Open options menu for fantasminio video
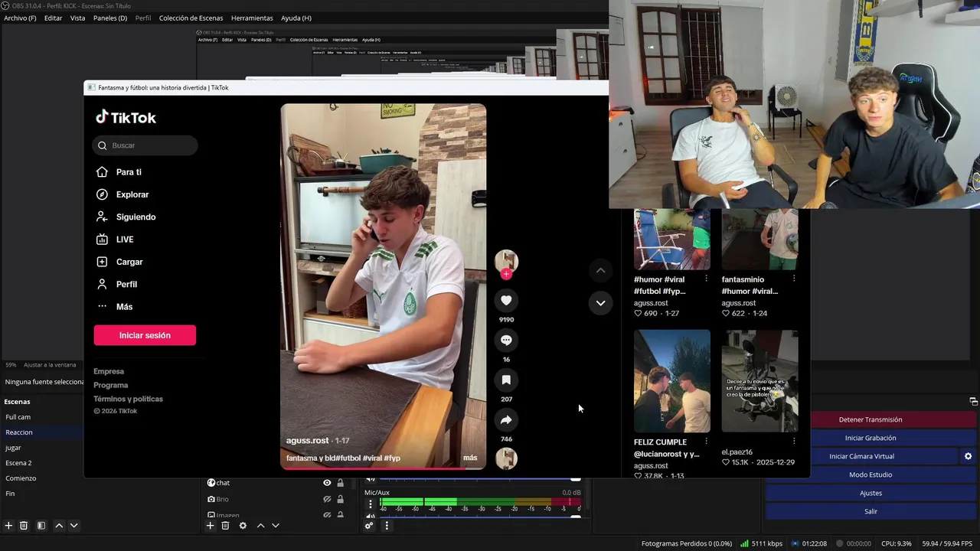 tap(794, 279)
